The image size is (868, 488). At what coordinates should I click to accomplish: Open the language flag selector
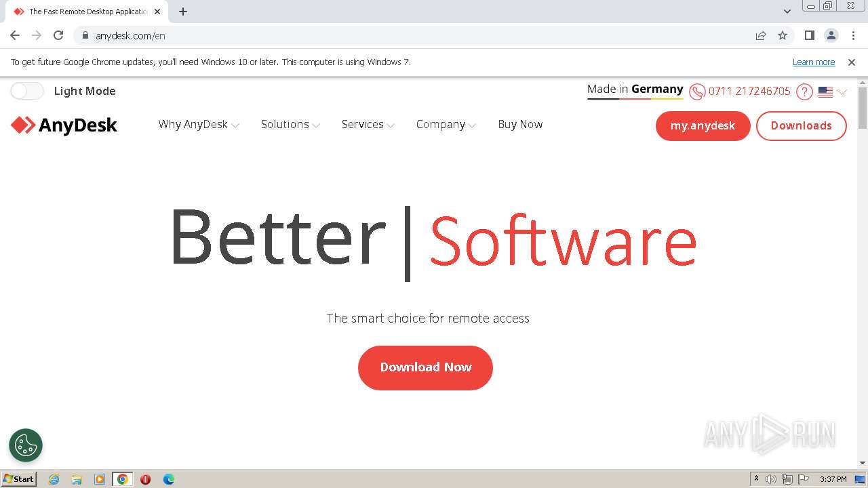[x=832, y=91]
